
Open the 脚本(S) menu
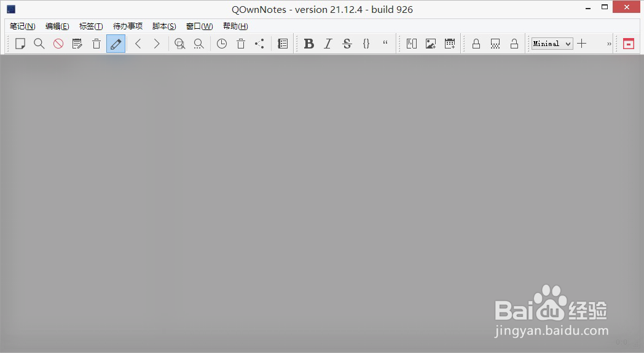pos(164,26)
